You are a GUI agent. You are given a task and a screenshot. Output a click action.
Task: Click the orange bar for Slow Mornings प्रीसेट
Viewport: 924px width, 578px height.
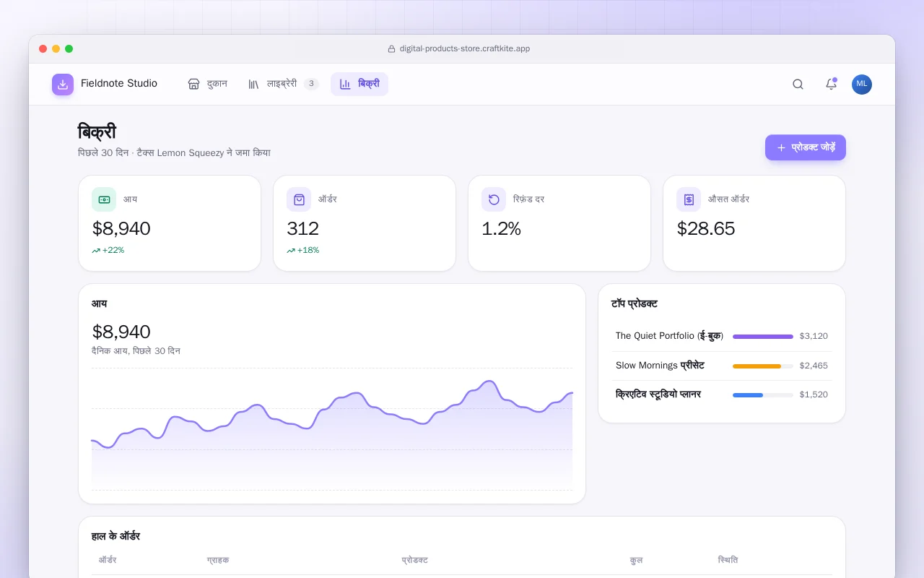tap(757, 366)
